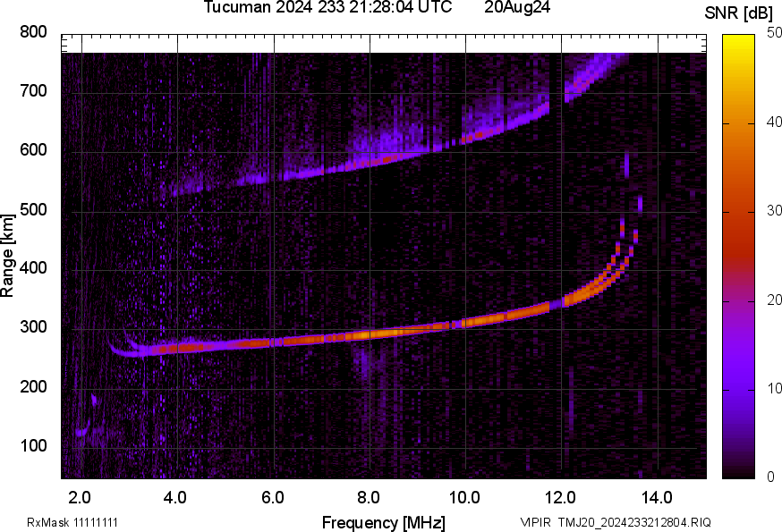782x532 pixels.
Task: Click the 'Range [km]' axis label
Action: (x=7, y=256)
